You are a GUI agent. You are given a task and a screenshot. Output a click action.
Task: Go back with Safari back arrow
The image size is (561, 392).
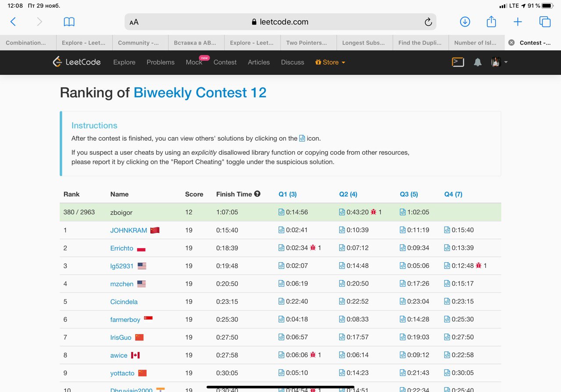(x=13, y=21)
